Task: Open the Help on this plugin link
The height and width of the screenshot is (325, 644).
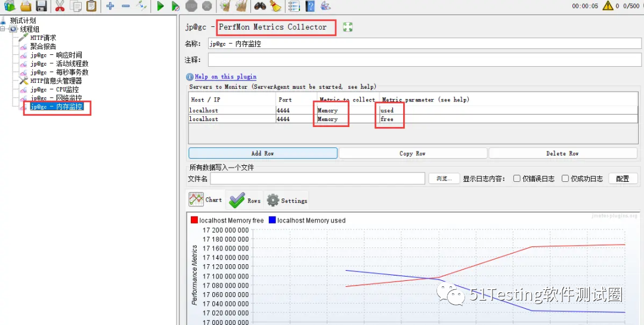Action: (225, 76)
